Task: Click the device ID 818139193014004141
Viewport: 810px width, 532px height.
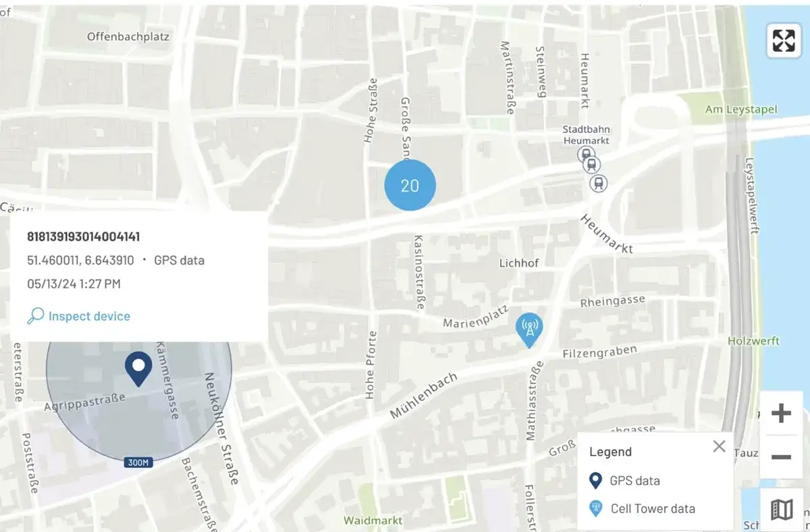Action: coord(84,236)
